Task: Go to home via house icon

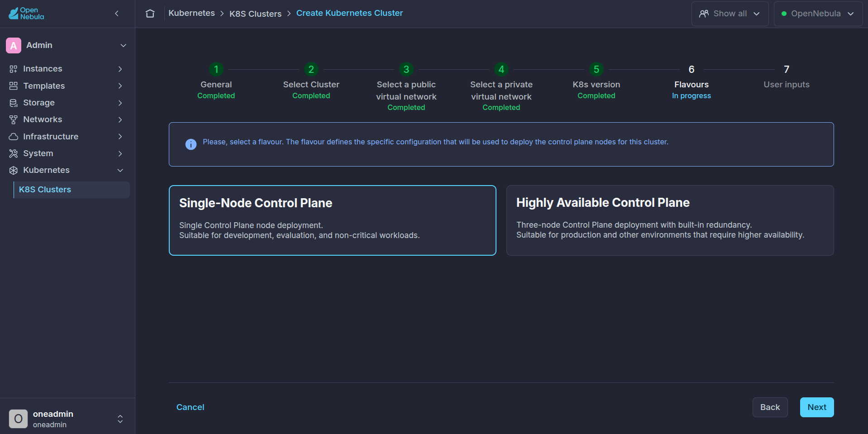Action: 150,14
